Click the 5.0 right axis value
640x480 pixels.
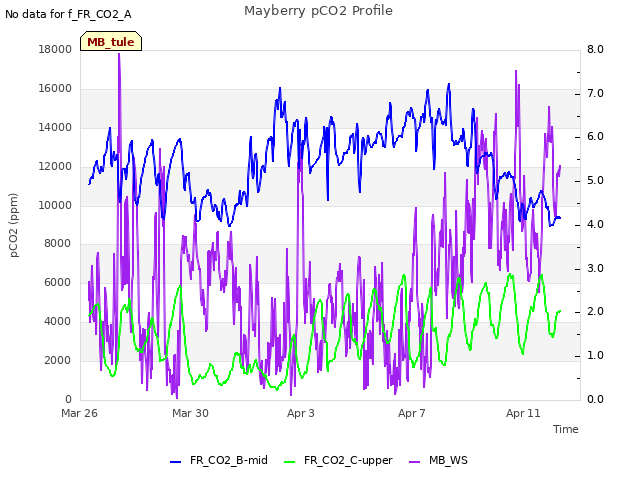tap(595, 180)
